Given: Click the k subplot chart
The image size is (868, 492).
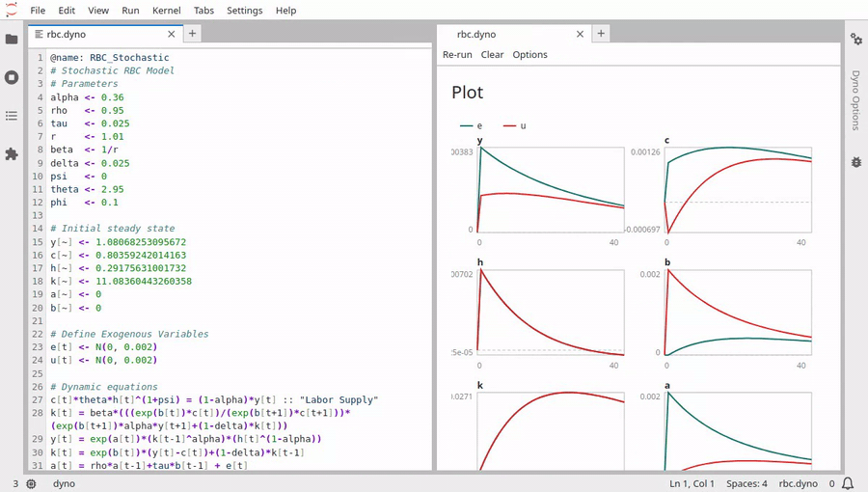Looking at the screenshot, I should [x=551, y=431].
